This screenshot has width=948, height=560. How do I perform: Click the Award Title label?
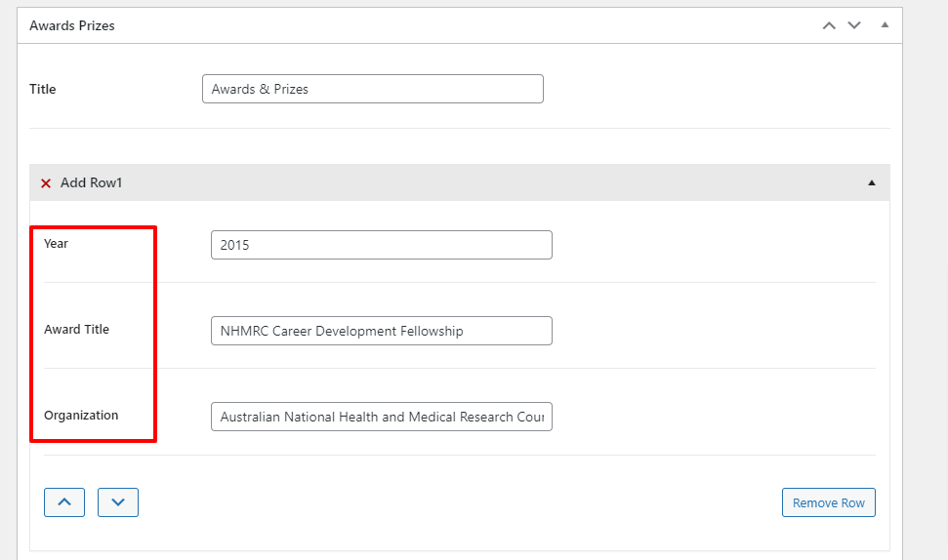pyautogui.click(x=77, y=330)
